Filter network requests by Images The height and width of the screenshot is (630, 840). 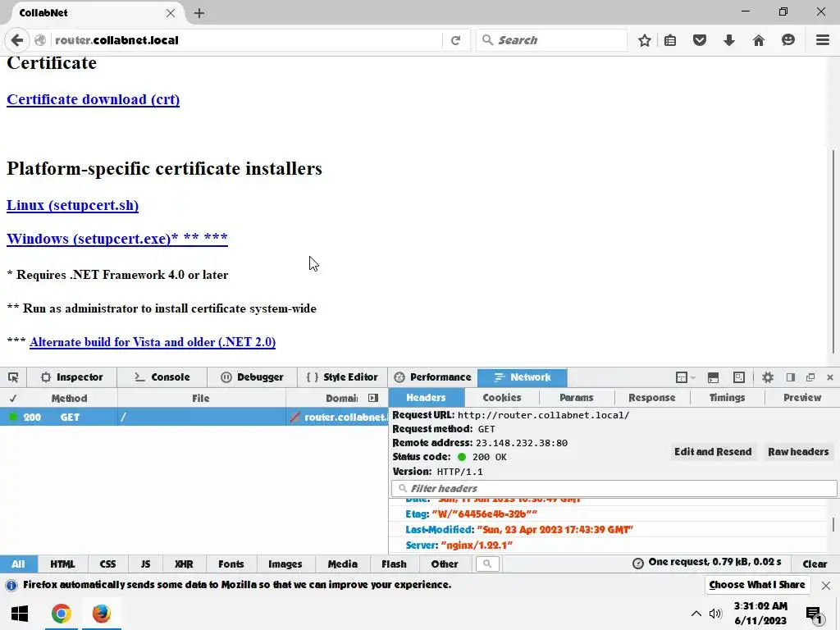pyautogui.click(x=285, y=564)
